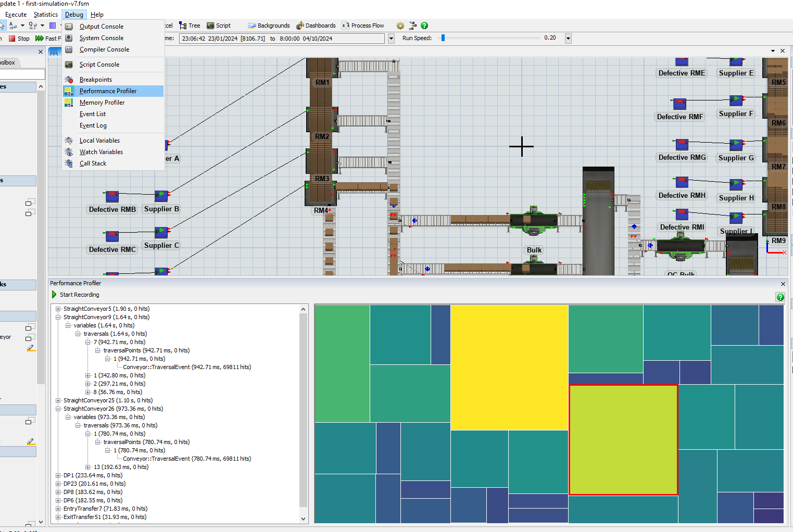
Task: Open the 3D view options dropdown arrow
Action: 773,51
